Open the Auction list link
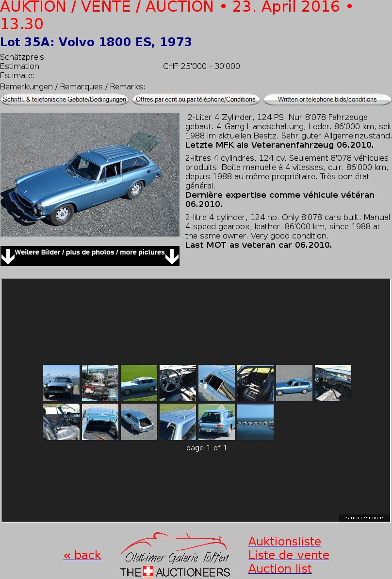392x579 pixels. [x=280, y=569]
